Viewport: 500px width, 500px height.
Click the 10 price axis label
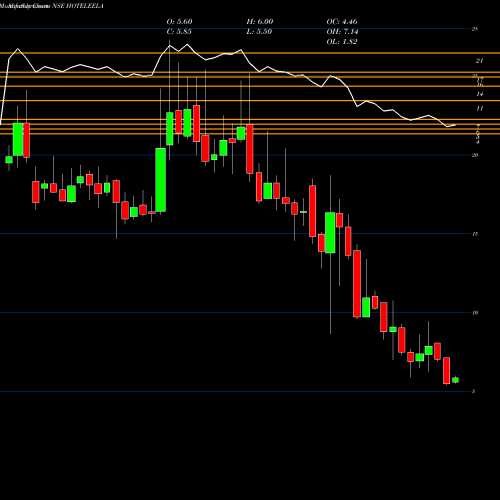pyautogui.click(x=475, y=313)
